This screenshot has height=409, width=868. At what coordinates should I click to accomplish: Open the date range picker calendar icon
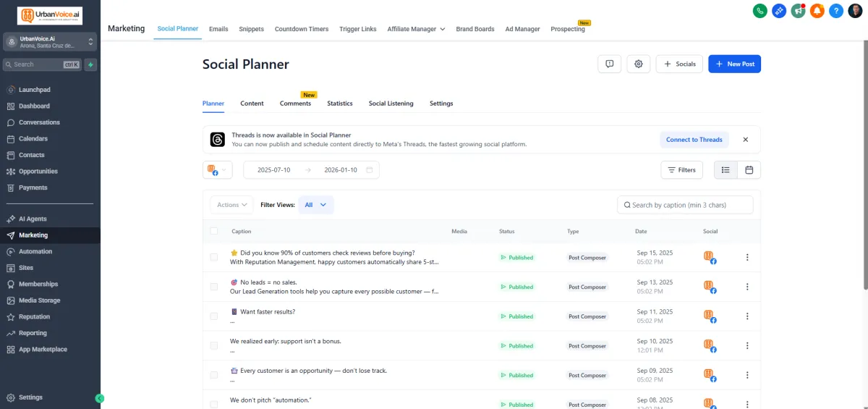(370, 170)
